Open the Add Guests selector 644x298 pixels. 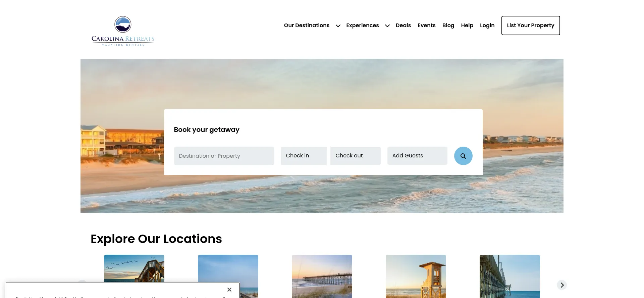tap(417, 156)
